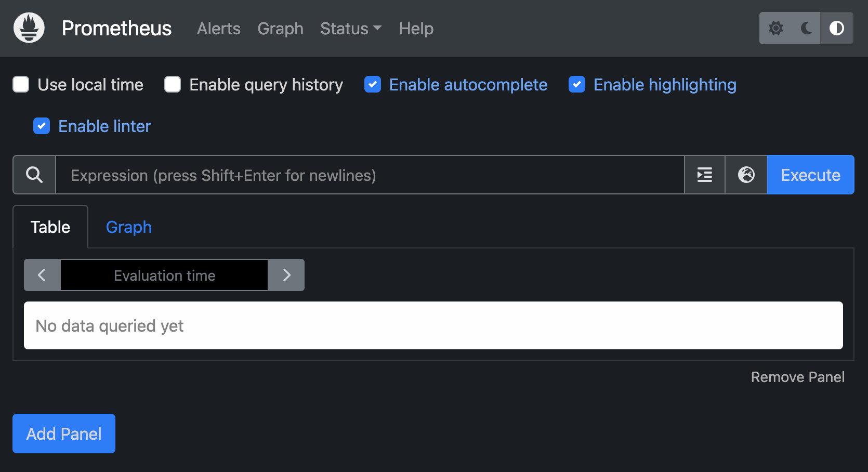Click the search magnifier icon
Screen dimensions: 868x472
pos(34,175)
